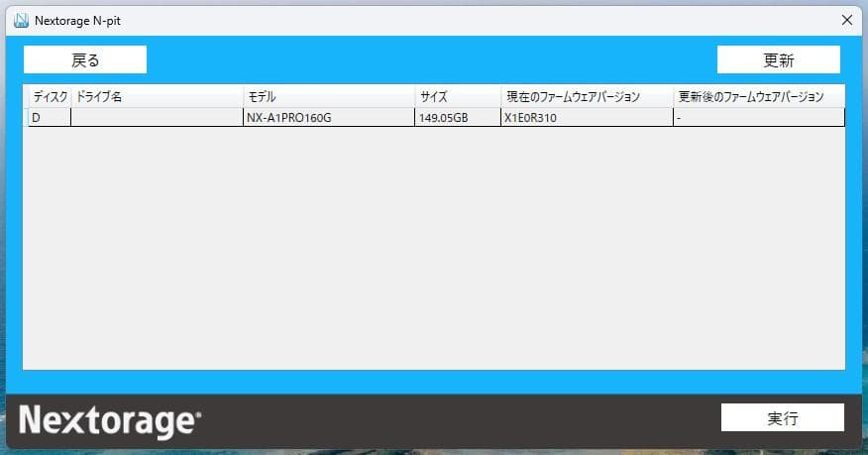Click the Nextorage logo in footer

110,421
